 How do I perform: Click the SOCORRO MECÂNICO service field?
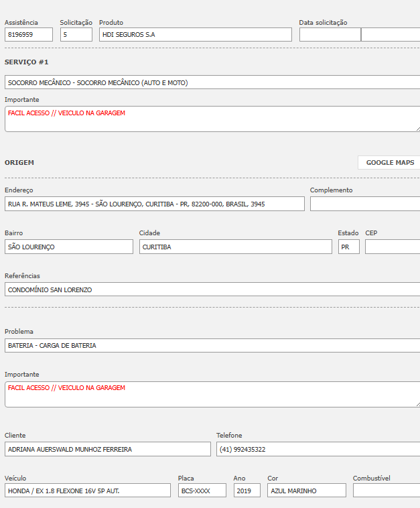(x=212, y=82)
